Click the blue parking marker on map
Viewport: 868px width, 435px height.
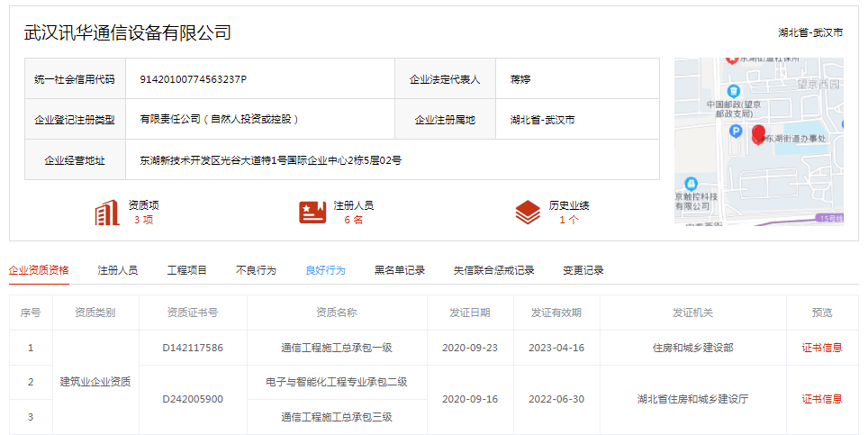(x=736, y=131)
